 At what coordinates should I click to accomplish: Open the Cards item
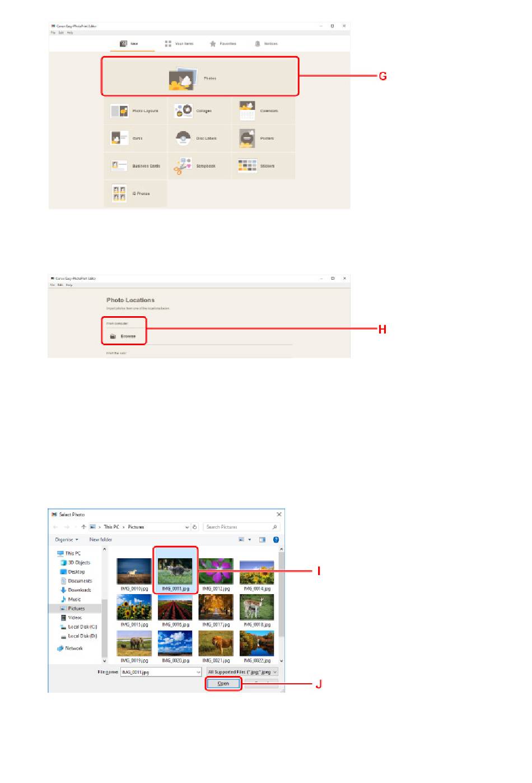coord(135,138)
